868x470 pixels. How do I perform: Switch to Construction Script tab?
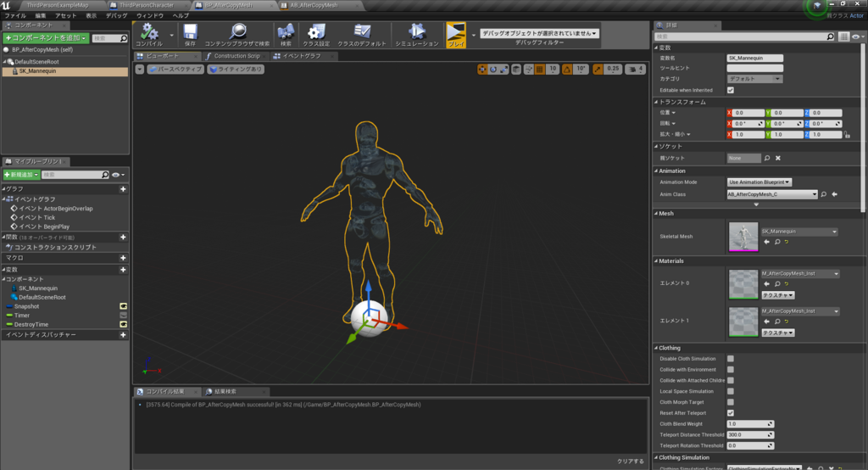click(236, 56)
